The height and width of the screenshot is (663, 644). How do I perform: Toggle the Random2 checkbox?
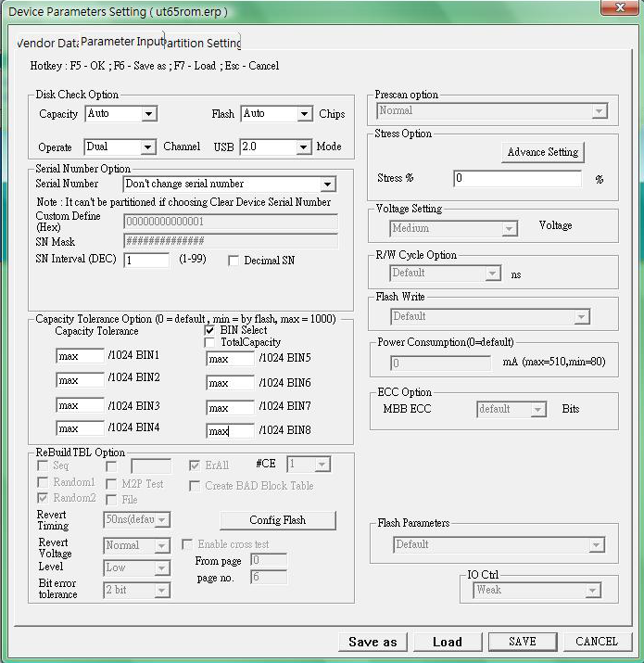(x=43, y=498)
